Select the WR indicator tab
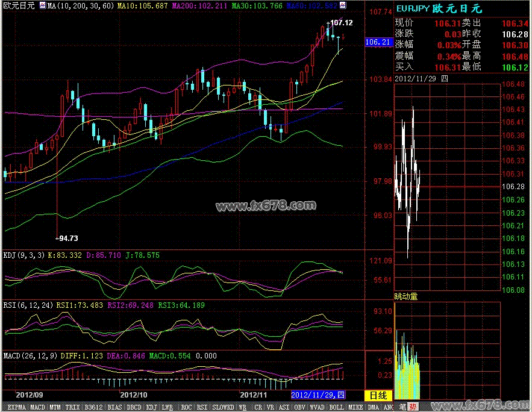This screenshot has width=532, height=412. [x=243, y=407]
